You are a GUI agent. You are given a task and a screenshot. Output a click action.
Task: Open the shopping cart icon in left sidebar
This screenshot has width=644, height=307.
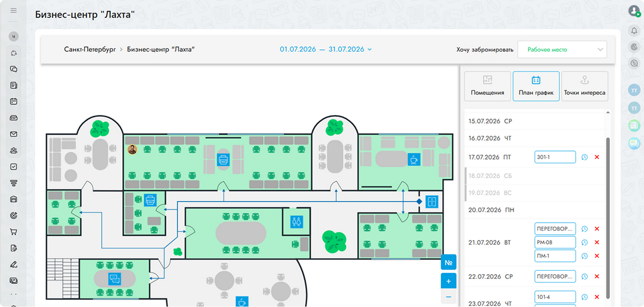[x=13, y=232]
